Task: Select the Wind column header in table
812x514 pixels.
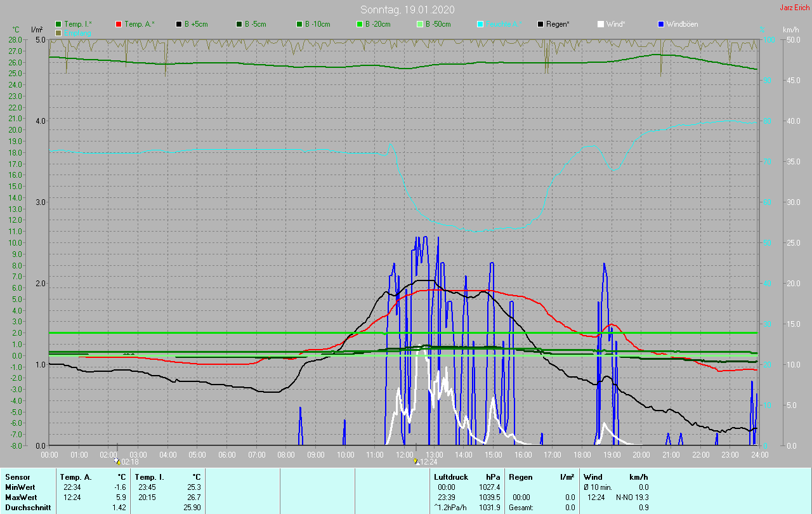Action: pos(593,477)
